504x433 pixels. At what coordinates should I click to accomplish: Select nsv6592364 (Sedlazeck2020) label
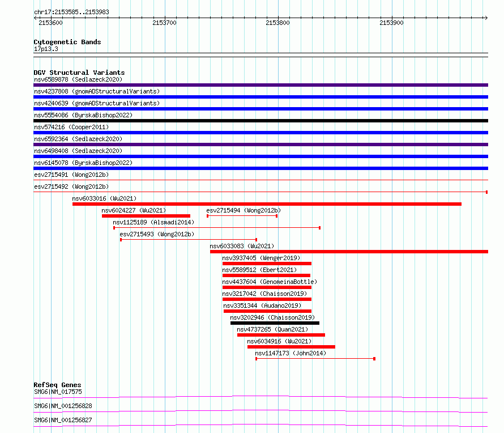pyautogui.click(x=78, y=139)
